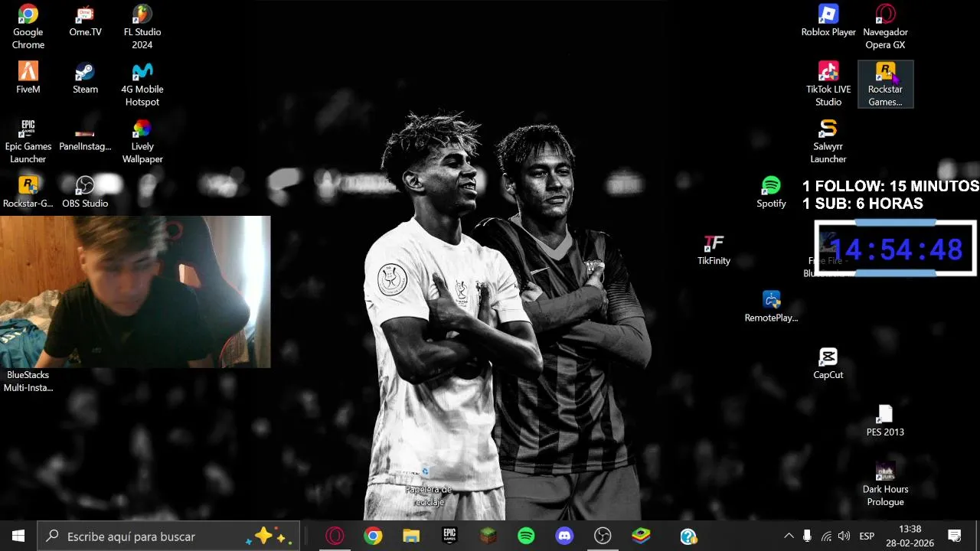Select the Navegador Opera GX desktop icon

886,26
